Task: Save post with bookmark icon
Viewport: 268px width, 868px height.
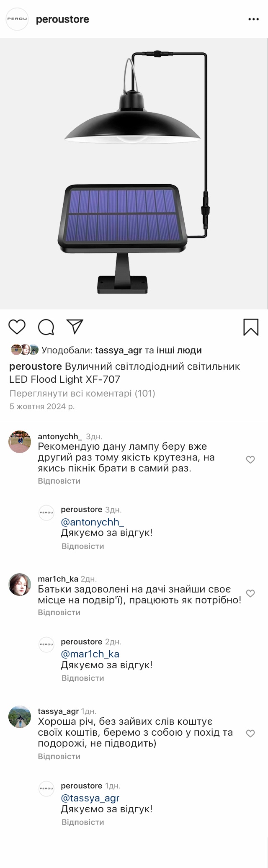Action: [x=251, y=327]
